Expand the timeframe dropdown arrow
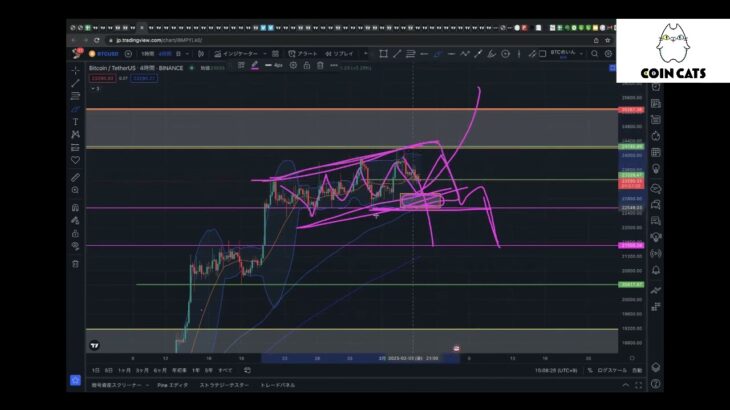This screenshot has width=730, height=410. point(187,54)
